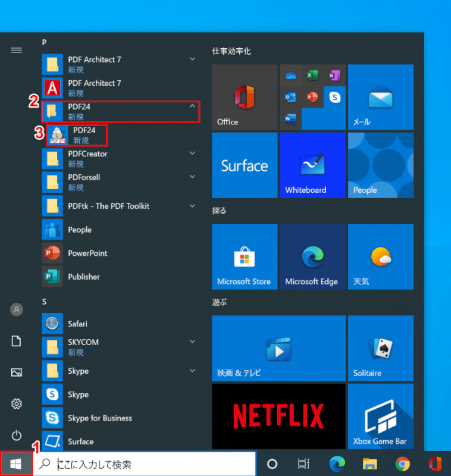451x476 pixels.
Task: Open the Solitaire tile
Action: click(381, 348)
